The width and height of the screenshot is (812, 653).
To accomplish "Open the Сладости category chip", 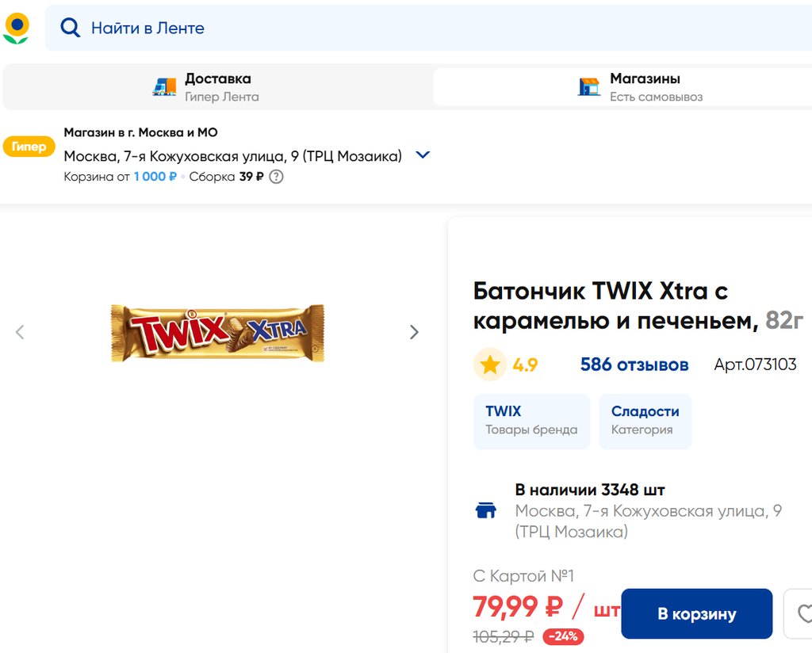I will click(x=645, y=421).
